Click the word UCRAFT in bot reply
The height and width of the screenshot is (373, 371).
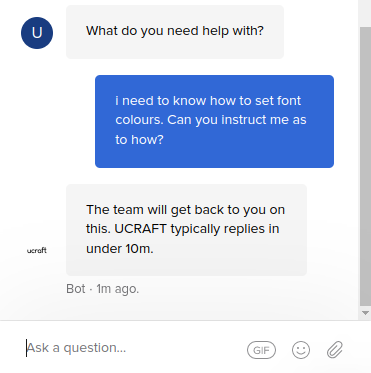click(140, 229)
